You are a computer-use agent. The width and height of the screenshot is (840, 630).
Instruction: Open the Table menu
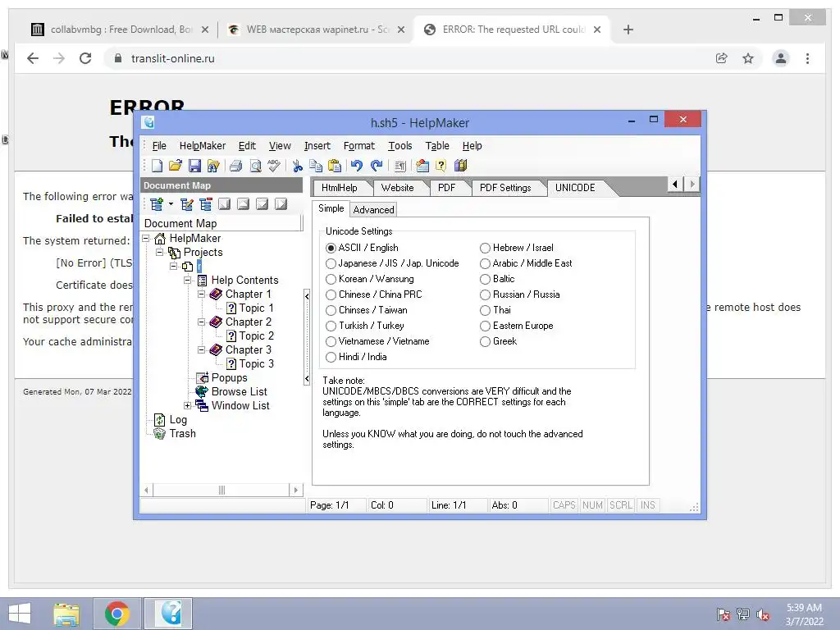click(437, 146)
